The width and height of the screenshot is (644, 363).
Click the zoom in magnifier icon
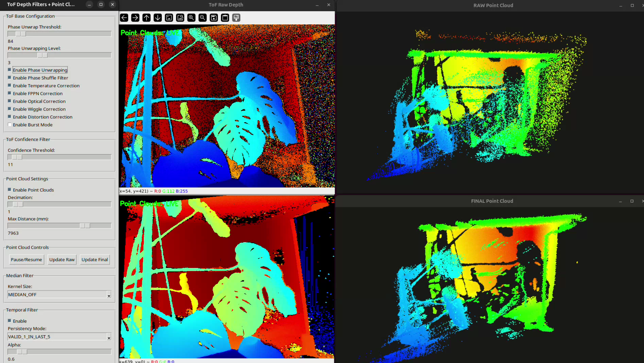point(191,18)
